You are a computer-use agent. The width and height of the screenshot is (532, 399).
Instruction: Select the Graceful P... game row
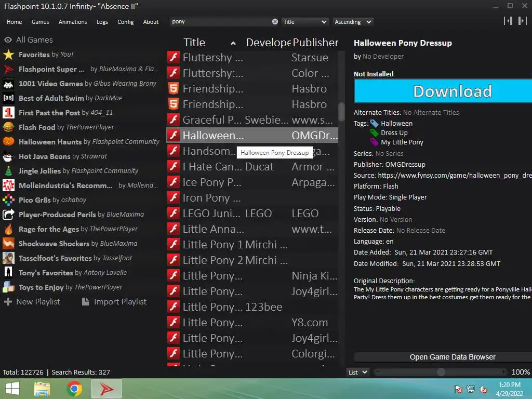(252, 120)
